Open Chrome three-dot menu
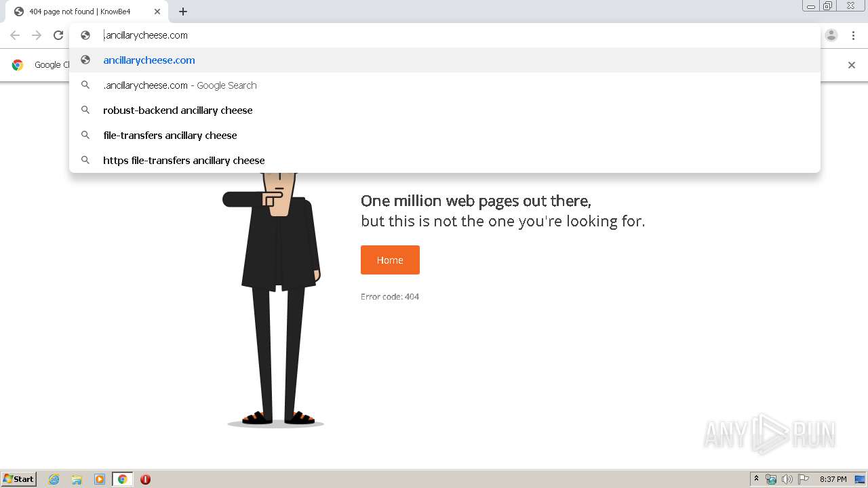The width and height of the screenshot is (868, 488). pos(852,35)
